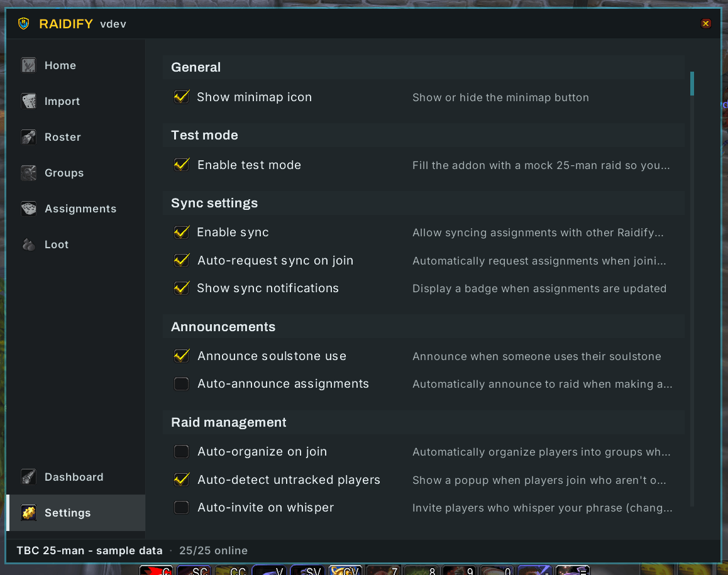Turn on Auto-invite on whisper
Image resolution: width=728 pixels, height=575 pixels.
pyautogui.click(x=181, y=507)
